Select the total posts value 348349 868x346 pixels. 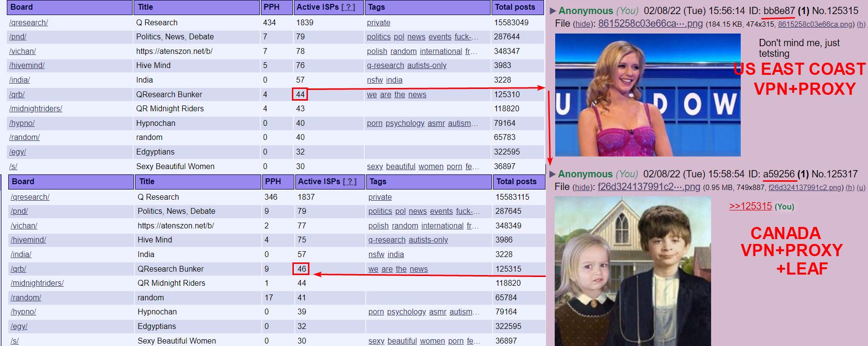tap(509, 226)
